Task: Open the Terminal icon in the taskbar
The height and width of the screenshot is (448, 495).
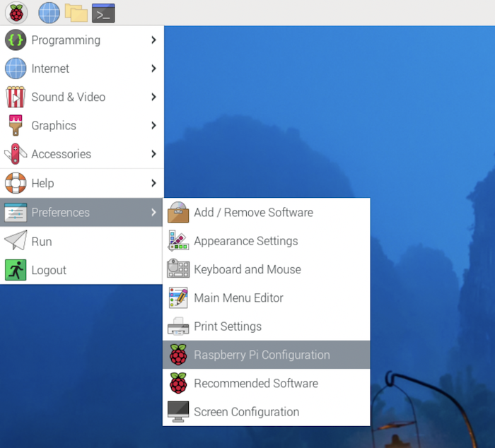Action: tap(103, 13)
